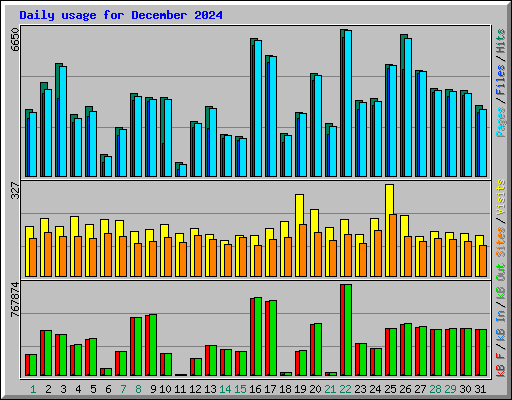512x400 pixels.
Task: Click the 'kB Out' legend label
Action: click(501, 282)
